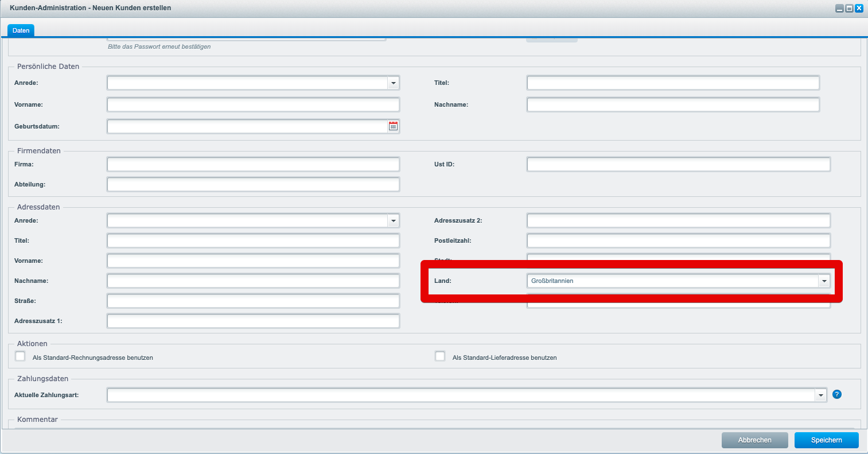868x454 pixels.
Task: Open the Geburtsdatum calendar picker icon
Action: [x=393, y=126]
